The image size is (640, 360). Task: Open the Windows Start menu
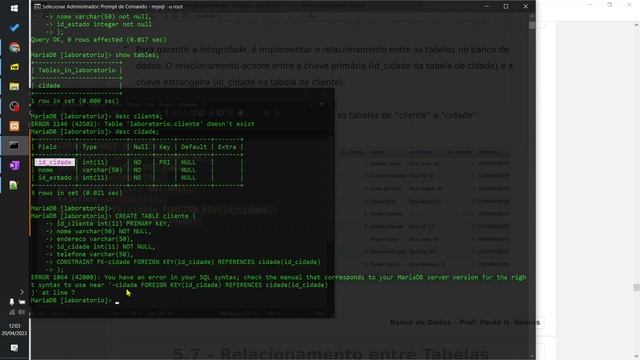pyautogui.click(x=14, y=8)
